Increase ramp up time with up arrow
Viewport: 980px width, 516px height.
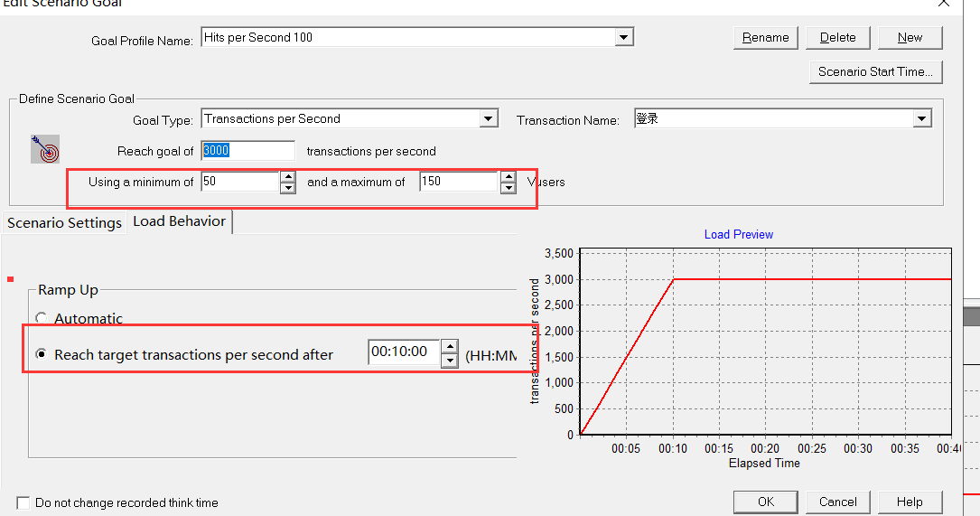[x=449, y=347]
